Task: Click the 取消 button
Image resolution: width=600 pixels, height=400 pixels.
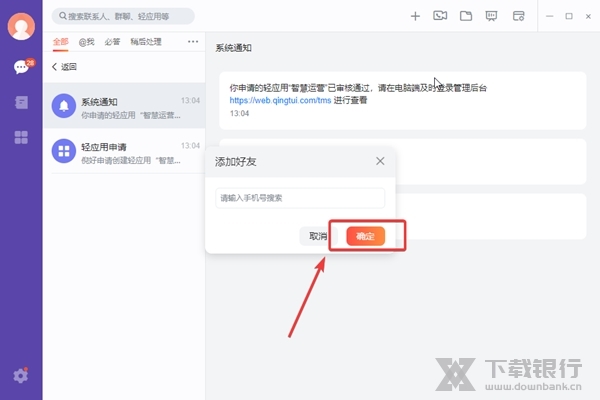Action: 318,236
